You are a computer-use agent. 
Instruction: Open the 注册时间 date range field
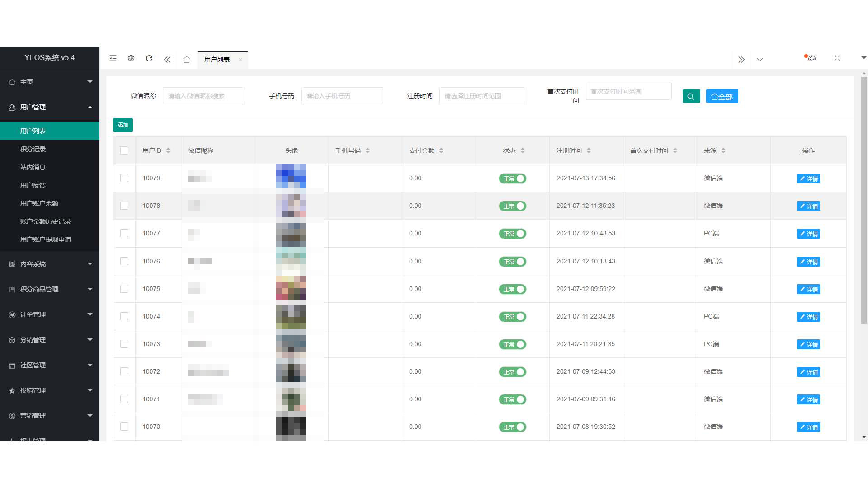point(482,96)
